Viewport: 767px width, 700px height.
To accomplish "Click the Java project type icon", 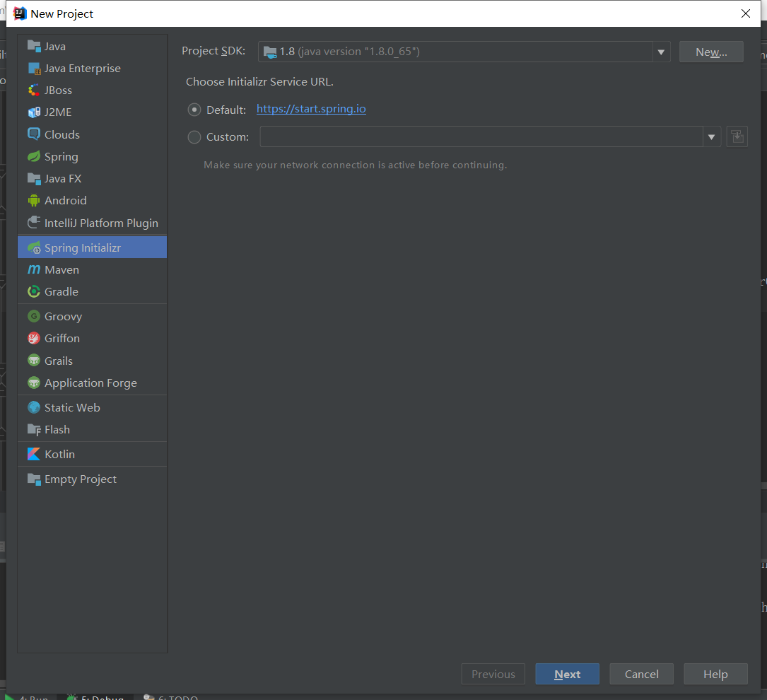I will 34,47.
